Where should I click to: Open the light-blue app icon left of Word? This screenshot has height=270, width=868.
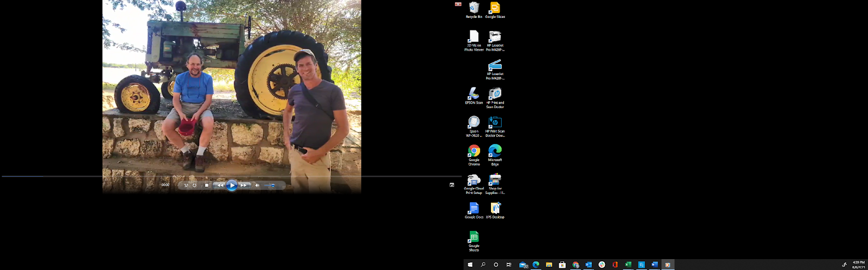(641, 265)
